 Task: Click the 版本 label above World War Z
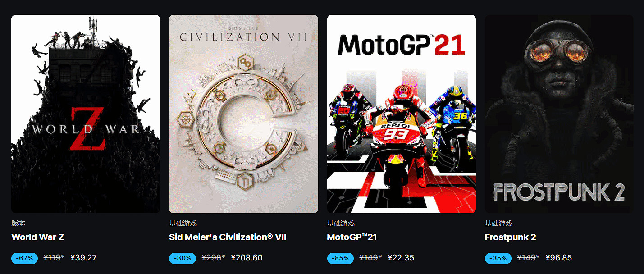[18, 224]
